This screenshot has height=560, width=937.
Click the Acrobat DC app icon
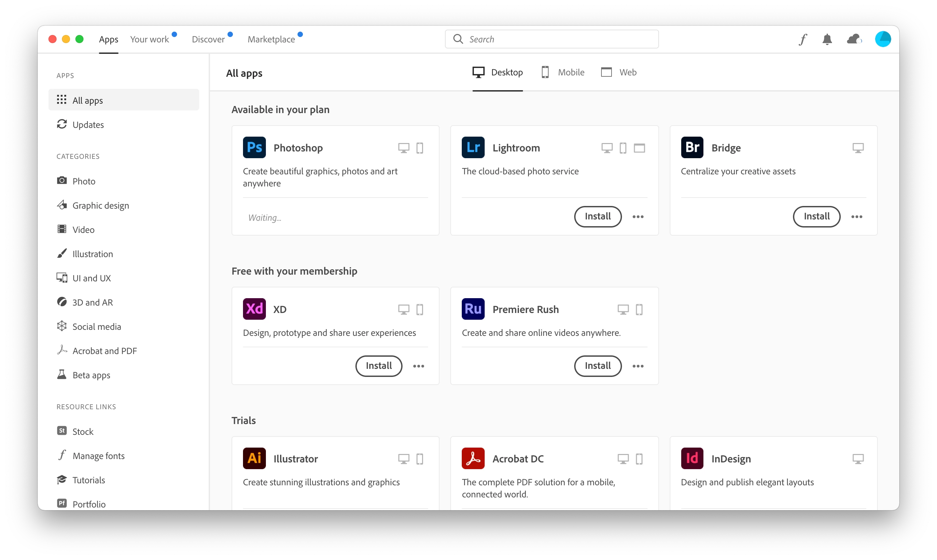[473, 458]
